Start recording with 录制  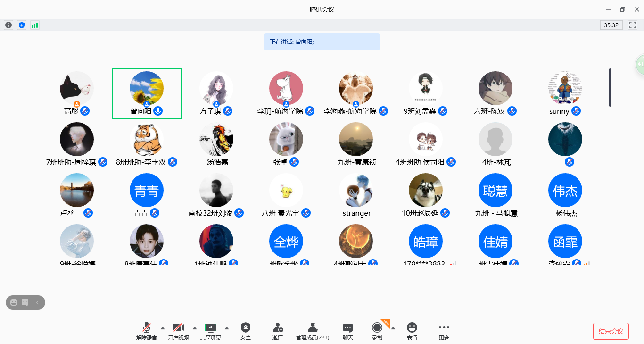[377, 331]
